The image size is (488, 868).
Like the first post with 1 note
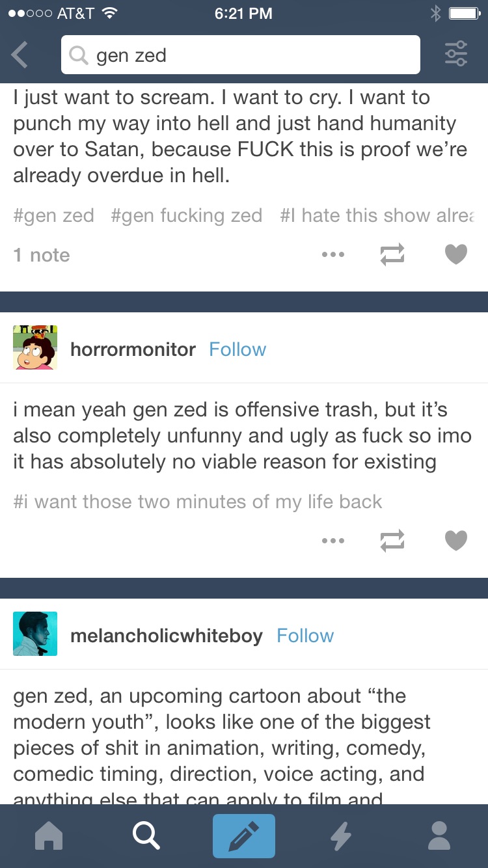(x=456, y=254)
